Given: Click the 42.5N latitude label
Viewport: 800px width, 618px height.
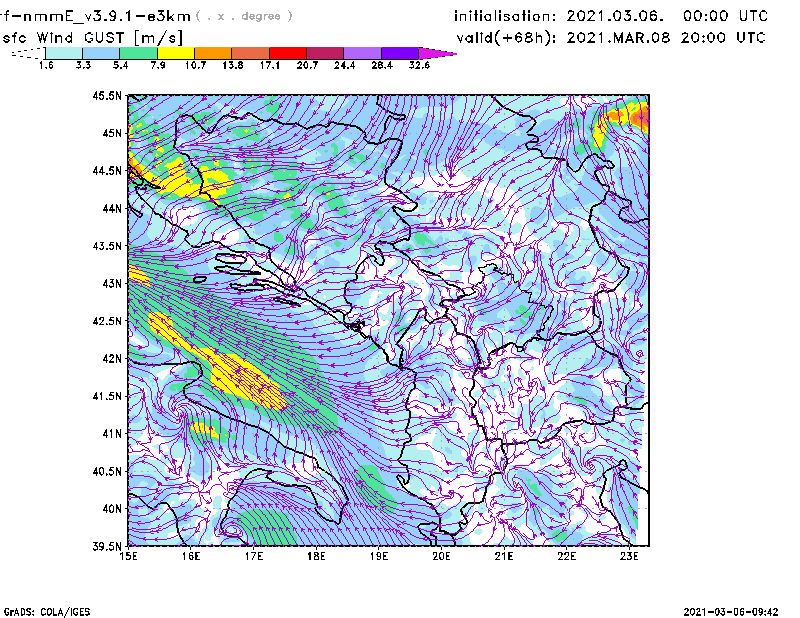Looking at the screenshot, I should [x=107, y=321].
